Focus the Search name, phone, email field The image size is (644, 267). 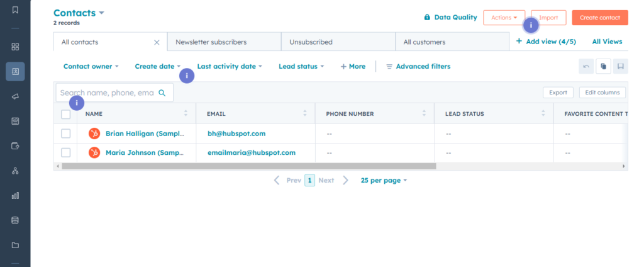(114, 93)
